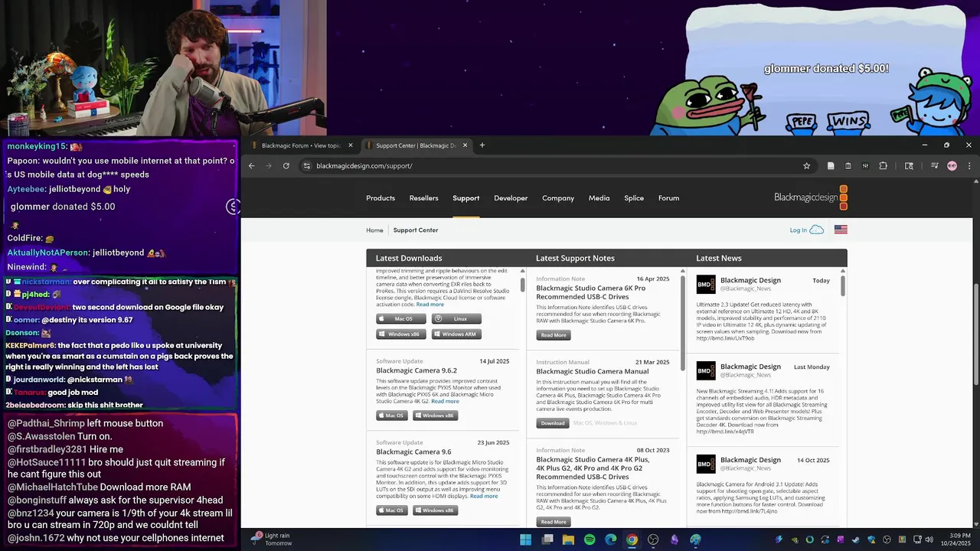Image resolution: width=980 pixels, height=551 pixels.
Task: Open a new browser tab
Action: click(482, 145)
